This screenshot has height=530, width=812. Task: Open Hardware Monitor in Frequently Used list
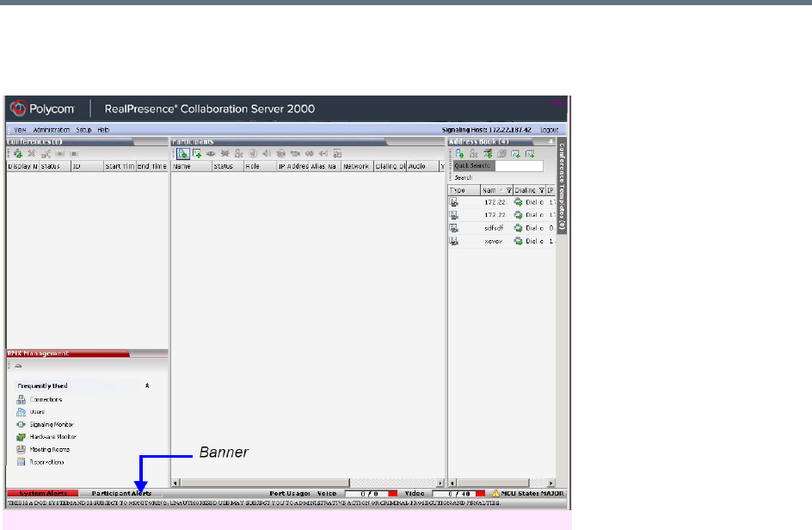tap(52, 437)
